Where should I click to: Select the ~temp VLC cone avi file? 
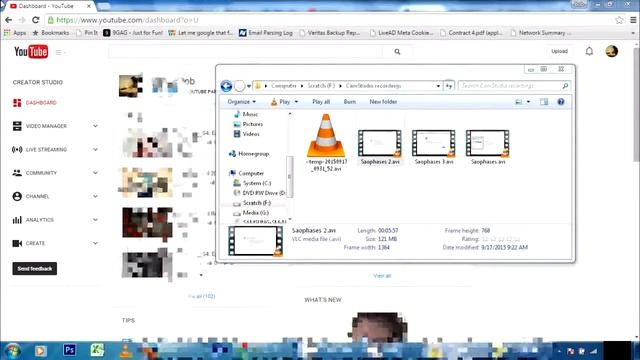click(326, 143)
